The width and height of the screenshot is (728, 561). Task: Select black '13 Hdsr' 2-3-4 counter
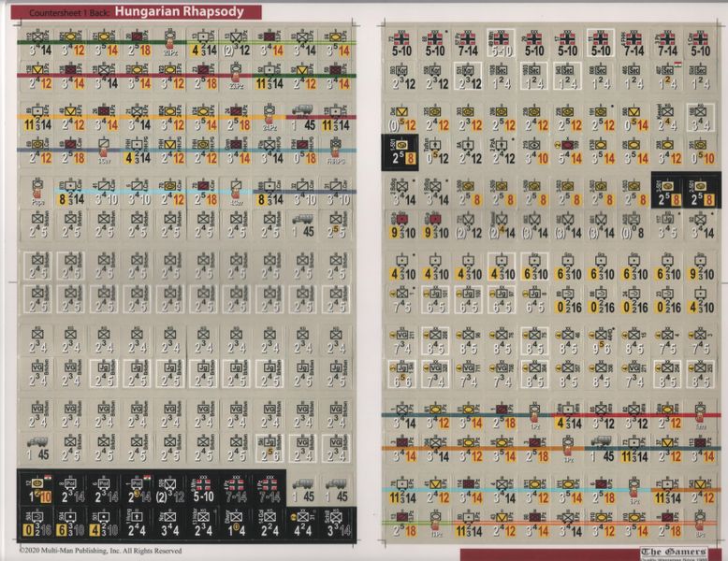203,523
